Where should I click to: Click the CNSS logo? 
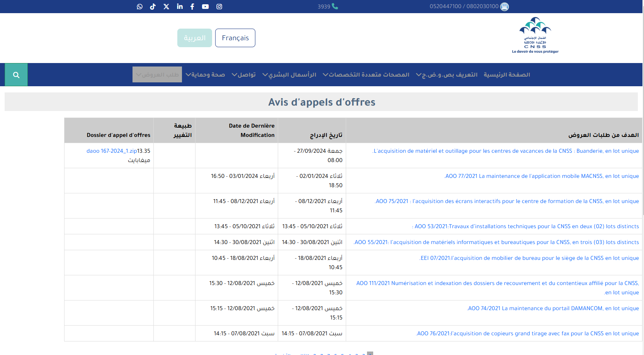tap(535, 35)
